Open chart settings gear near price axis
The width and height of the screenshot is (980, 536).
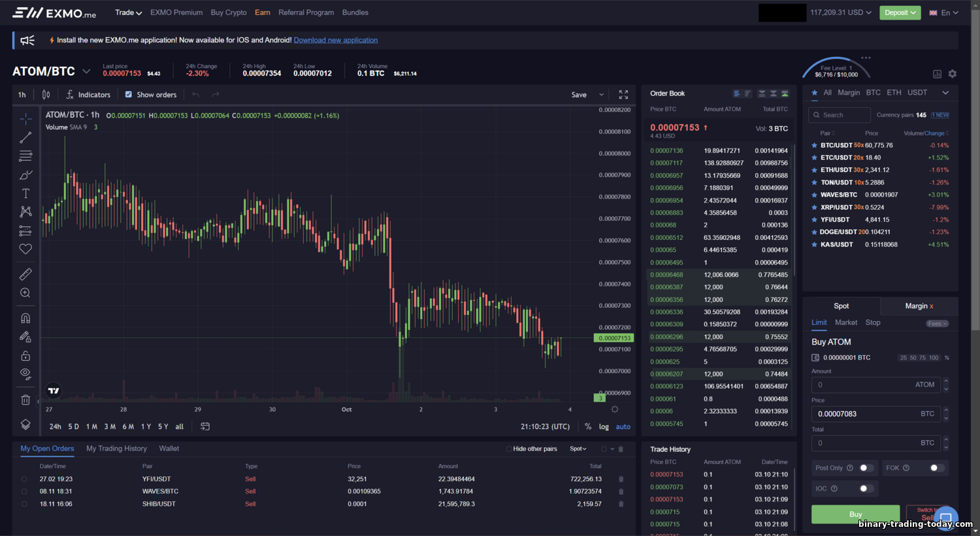click(x=615, y=409)
